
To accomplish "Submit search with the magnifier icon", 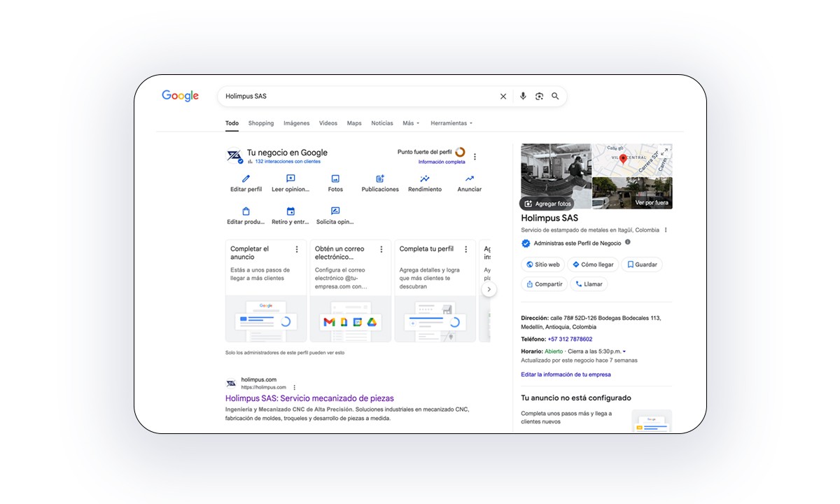I will coord(555,97).
